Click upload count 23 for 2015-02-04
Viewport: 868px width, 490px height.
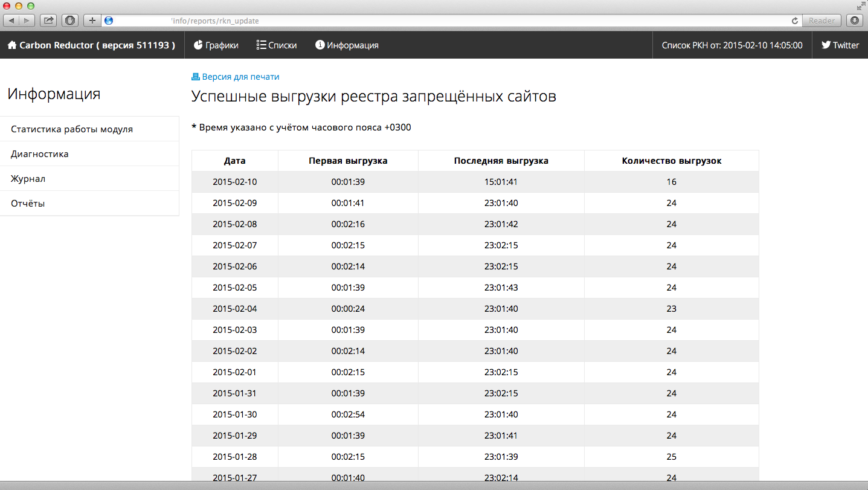coord(672,309)
